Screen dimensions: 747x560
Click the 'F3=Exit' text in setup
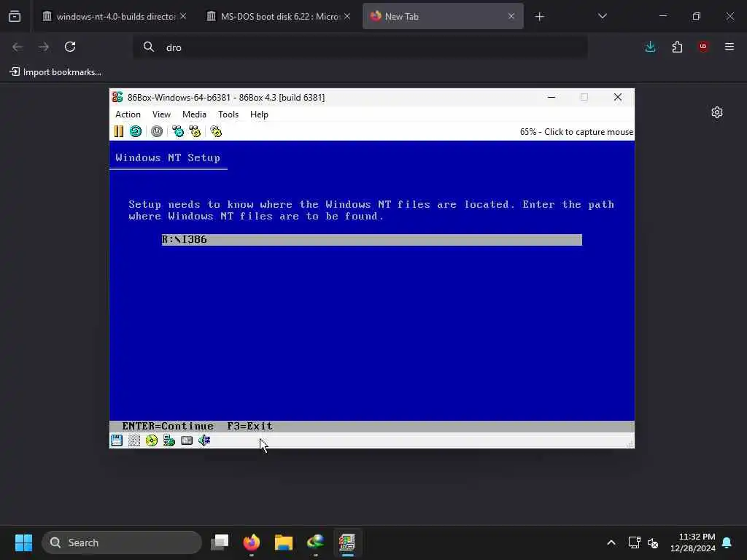pos(249,426)
